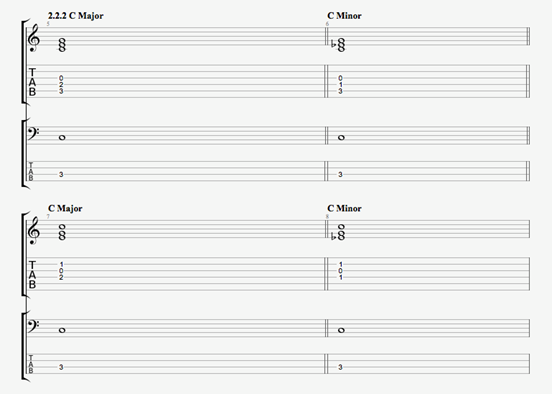Select the flat accidental in measure 6

click(x=333, y=44)
